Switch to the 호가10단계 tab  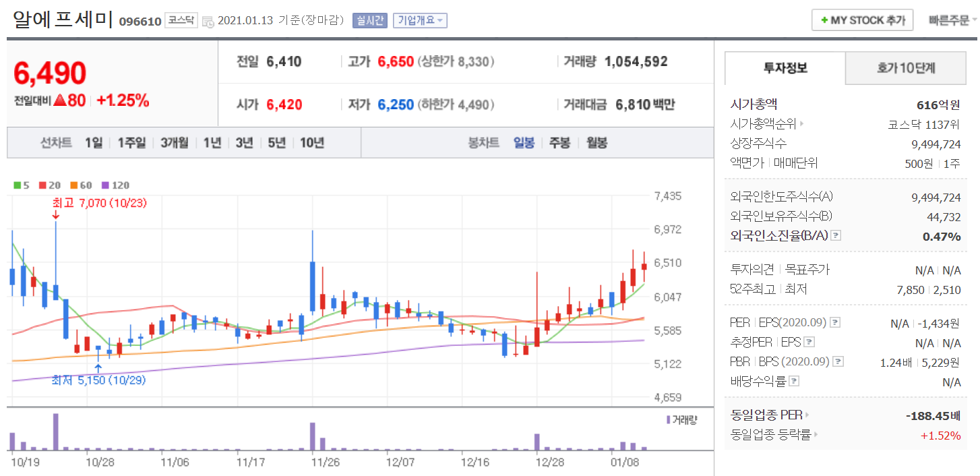tap(906, 67)
